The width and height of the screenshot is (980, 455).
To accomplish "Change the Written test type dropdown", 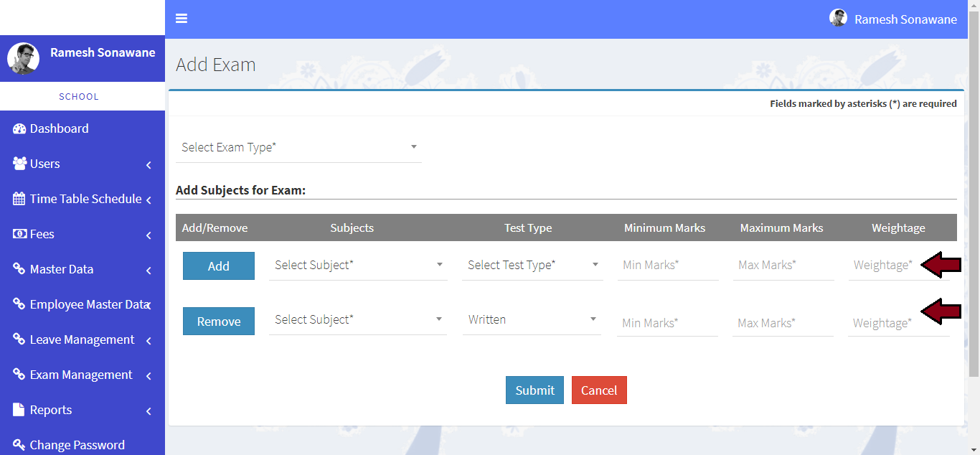I will 532,319.
